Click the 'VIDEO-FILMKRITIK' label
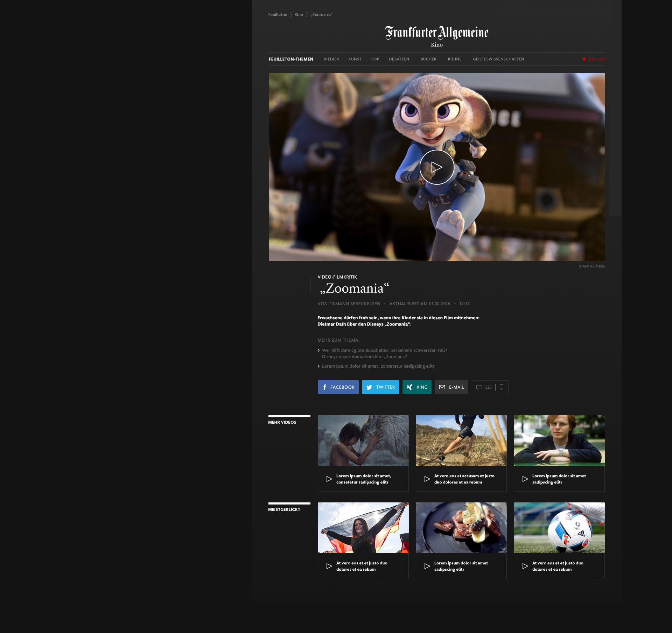This screenshot has width=672, height=633. [x=337, y=277]
